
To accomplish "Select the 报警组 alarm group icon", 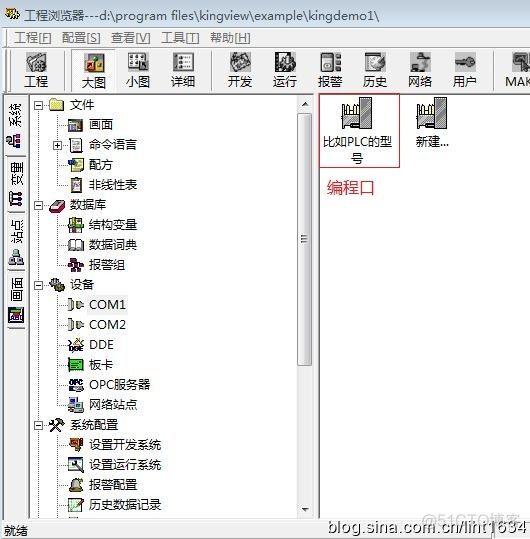I will tap(76, 265).
